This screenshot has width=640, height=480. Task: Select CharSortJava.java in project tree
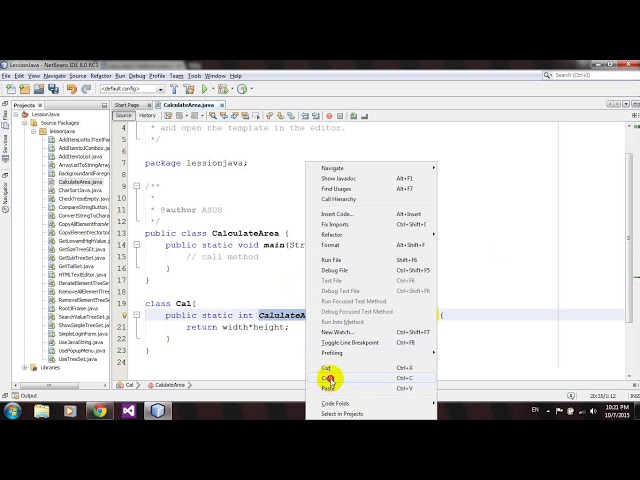click(x=80, y=190)
